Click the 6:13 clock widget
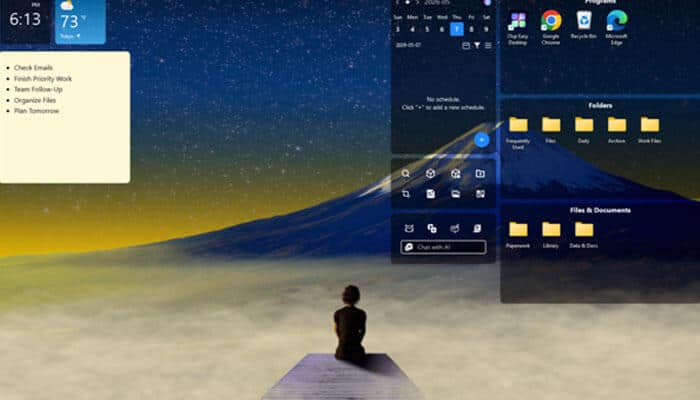Screen dimensions: 700x400 click(x=25, y=20)
